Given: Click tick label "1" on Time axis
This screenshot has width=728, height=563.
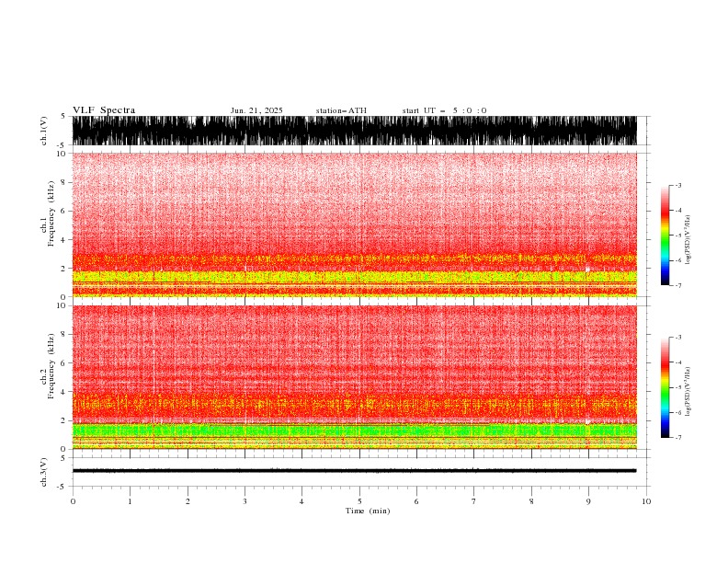Looking at the screenshot, I should [130, 501].
